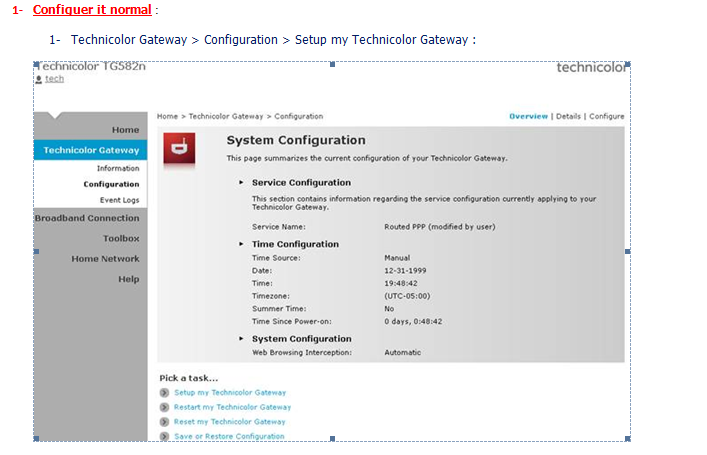Collapse the Time Configuration triangle
Image resolution: width=707 pixels, height=455 pixels.
pos(241,244)
